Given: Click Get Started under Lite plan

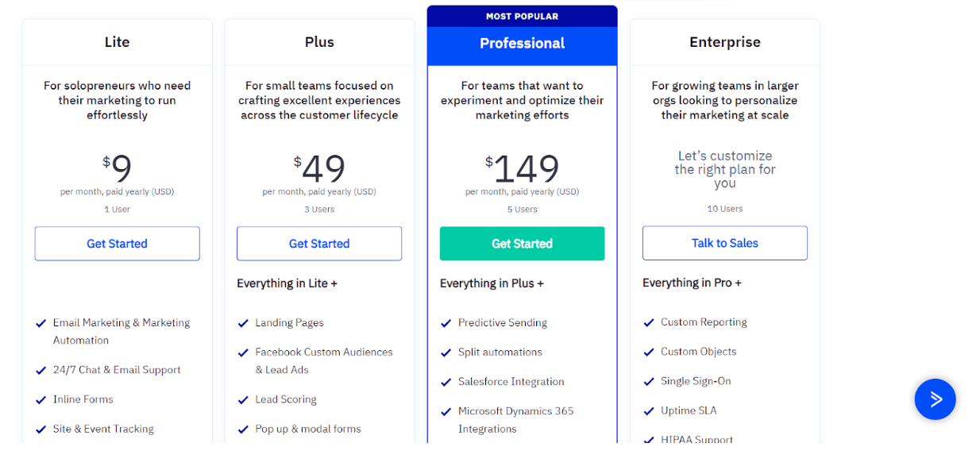Looking at the screenshot, I should coord(117,244).
